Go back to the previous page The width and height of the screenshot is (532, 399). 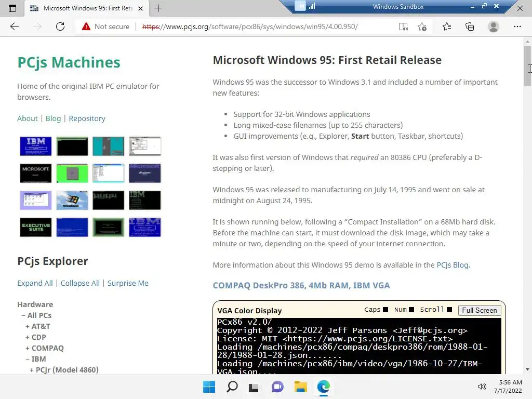click(x=14, y=26)
